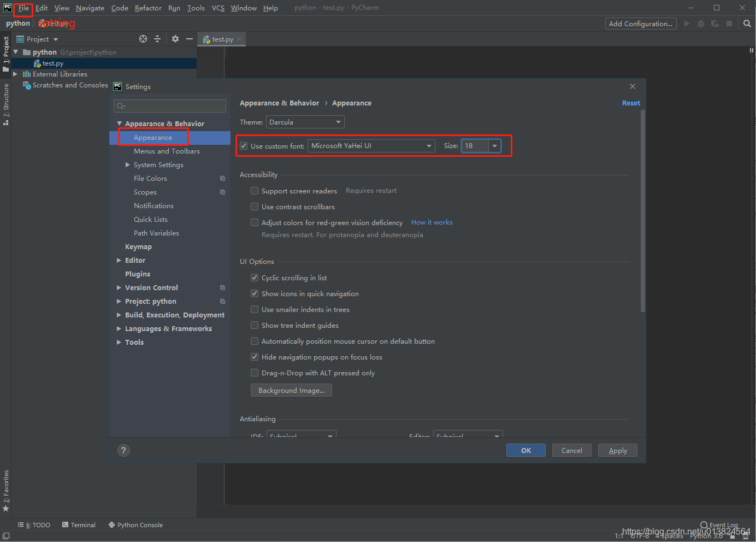The image size is (756, 542).
Task: Open the Terminal tool window
Action: 79,525
